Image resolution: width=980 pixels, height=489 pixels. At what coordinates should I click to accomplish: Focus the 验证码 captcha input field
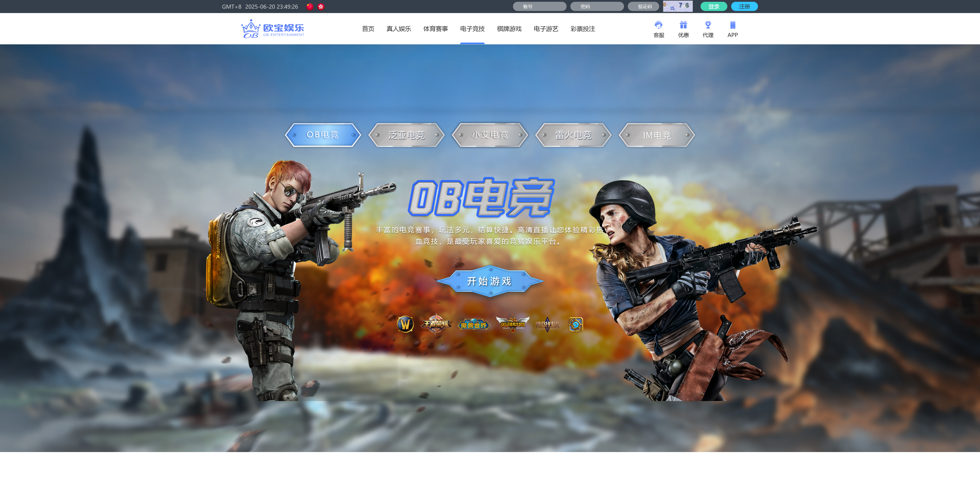(x=643, y=6)
